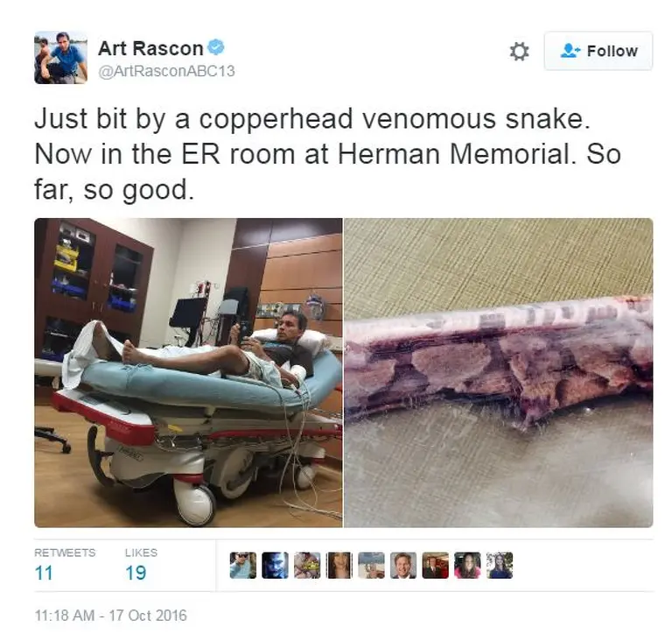Viewport: 672px width, 634px height.
Task: Open the snake skin close-up photo
Action: [499, 373]
